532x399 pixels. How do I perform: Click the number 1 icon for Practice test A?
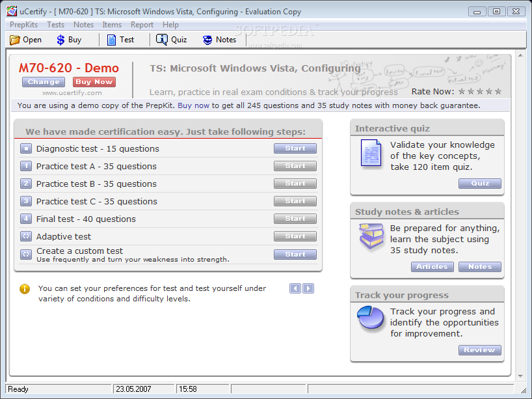click(x=26, y=166)
